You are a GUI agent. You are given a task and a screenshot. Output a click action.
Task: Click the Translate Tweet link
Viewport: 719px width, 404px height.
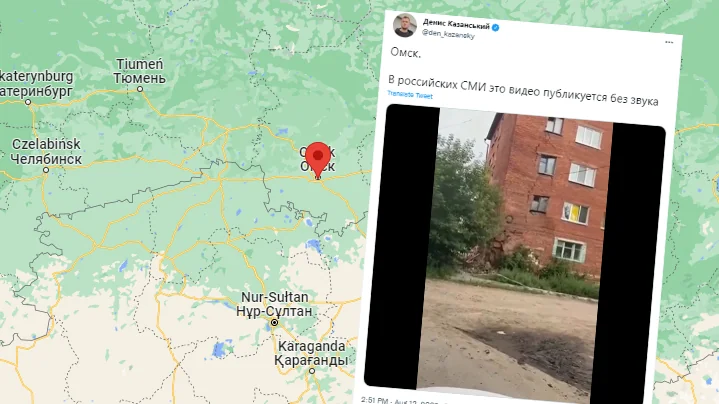(410, 95)
